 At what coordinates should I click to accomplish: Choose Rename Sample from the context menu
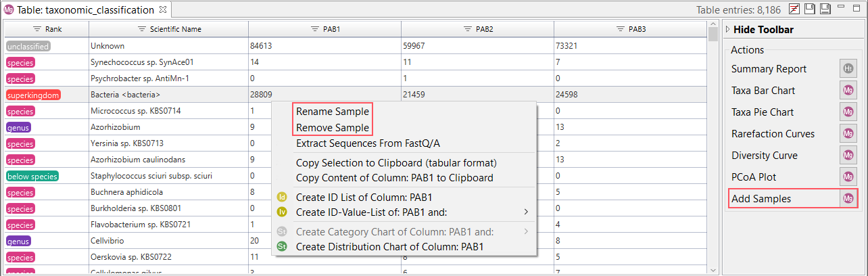pos(332,112)
